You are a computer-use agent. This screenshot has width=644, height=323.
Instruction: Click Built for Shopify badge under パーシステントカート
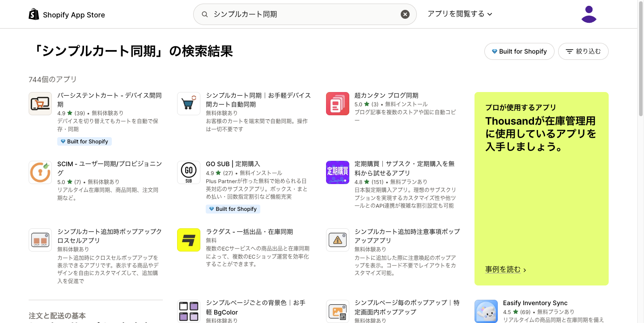coord(84,141)
